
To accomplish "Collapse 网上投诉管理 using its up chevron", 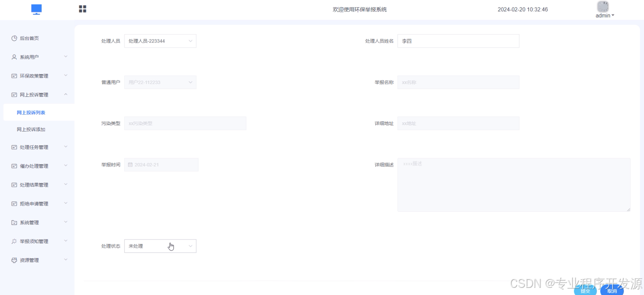I will point(66,94).
